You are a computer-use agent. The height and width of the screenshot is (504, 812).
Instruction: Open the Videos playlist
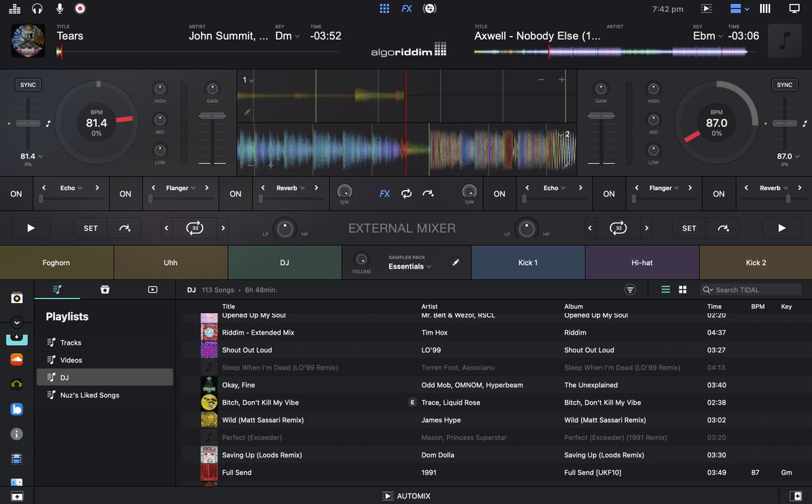pyautogui.click(x=105, y=360)
